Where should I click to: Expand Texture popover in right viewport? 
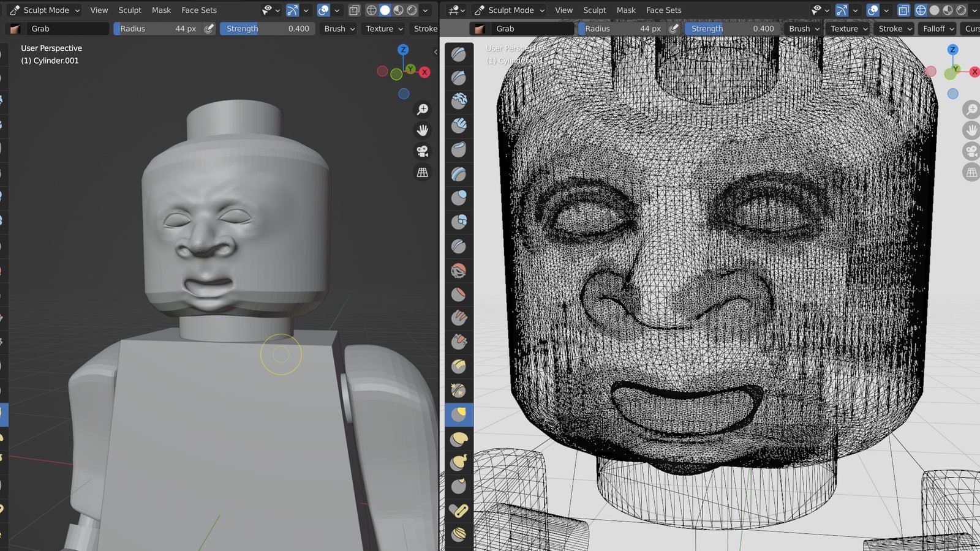pos(849,29)
